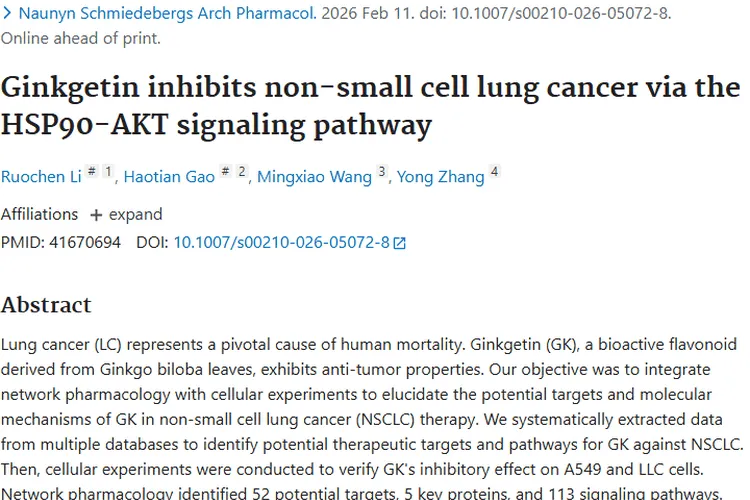This screenshot has width=750, height=500.
Task: Click the # contribution marker beside Ruochen Li
Action: point(91,172)
